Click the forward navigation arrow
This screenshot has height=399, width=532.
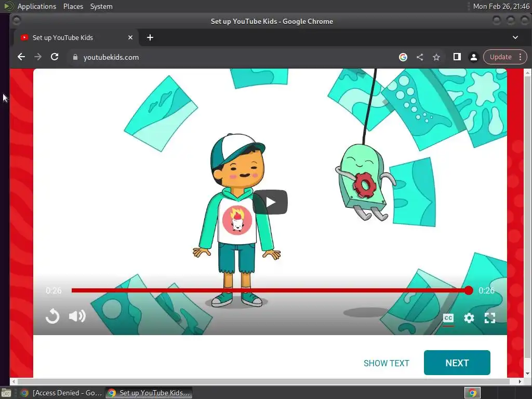38,57
